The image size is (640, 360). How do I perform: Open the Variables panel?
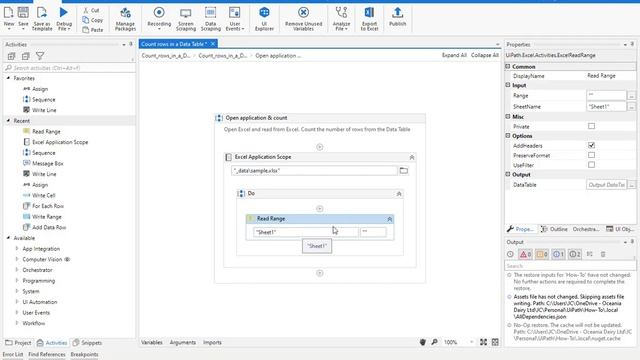click(152, 342)
